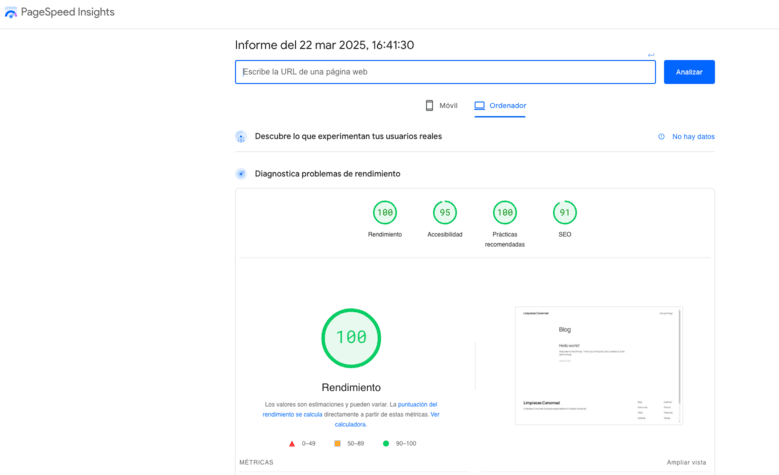Select the Prácticas recomendadas score gauge
Viewport: 779px width, 475px height.
(505, 212)
